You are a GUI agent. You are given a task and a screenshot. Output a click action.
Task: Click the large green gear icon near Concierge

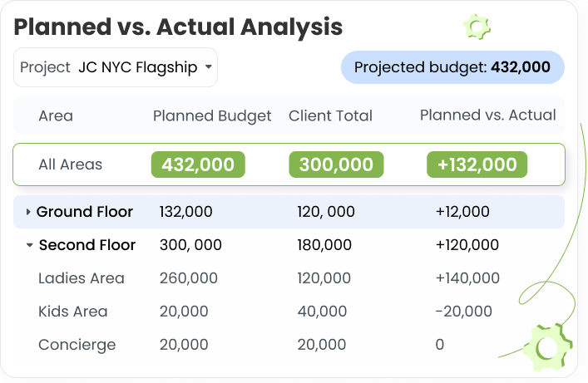point(548,347)
